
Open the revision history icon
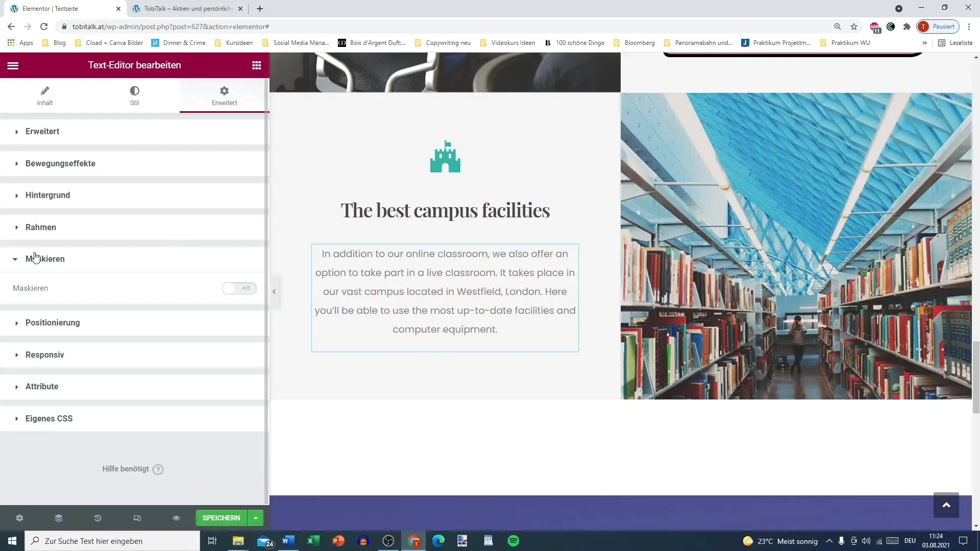pos(98,518)
